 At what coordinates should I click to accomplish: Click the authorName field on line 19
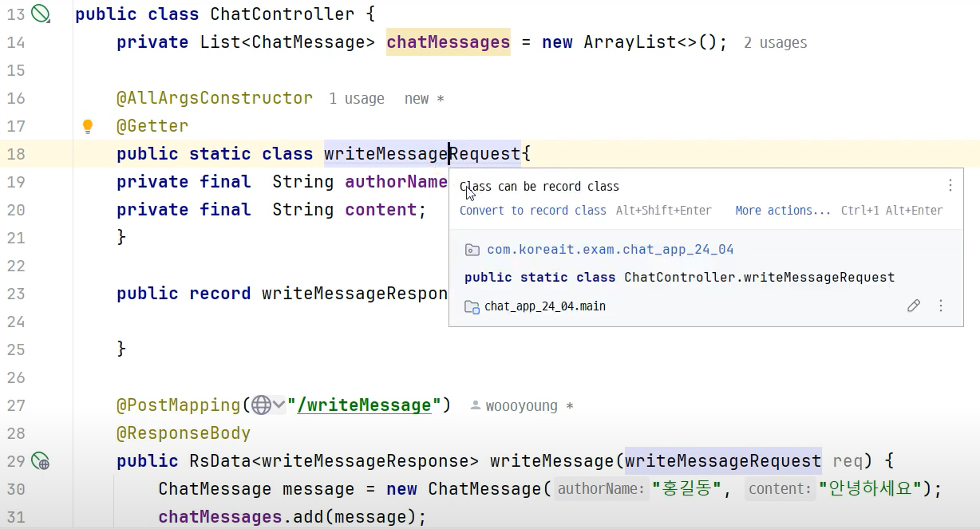click(x=396, y=182)
